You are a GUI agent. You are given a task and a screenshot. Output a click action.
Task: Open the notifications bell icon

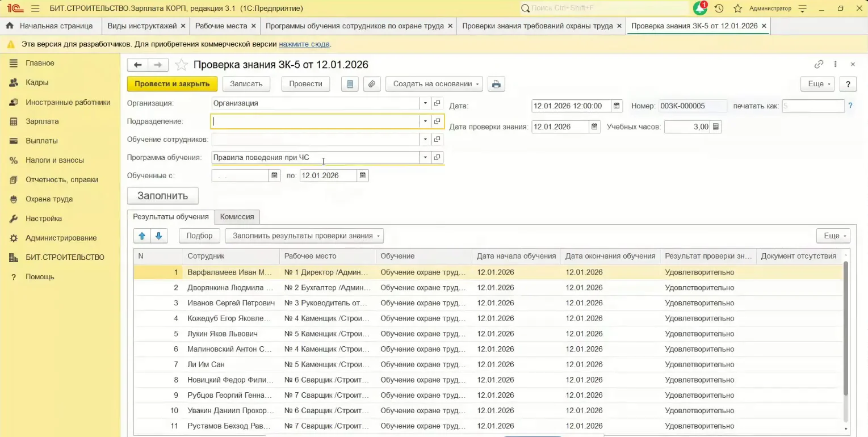coord(700,9)
